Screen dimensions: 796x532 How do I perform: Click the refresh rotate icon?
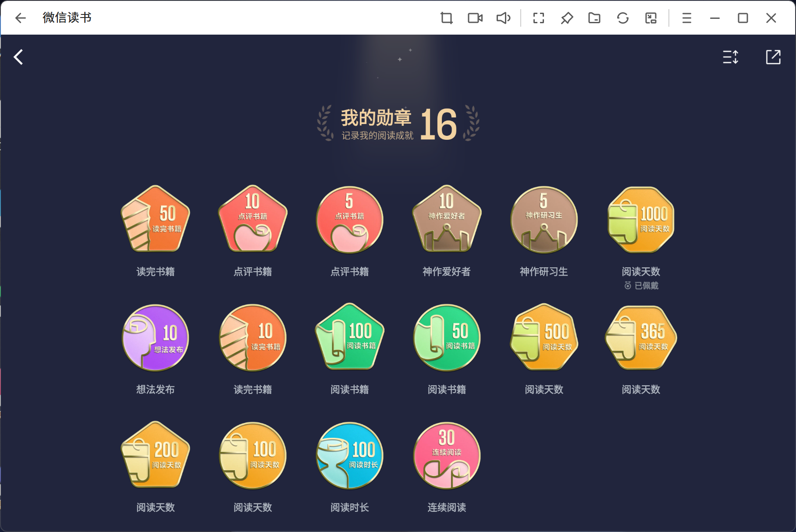pos(622,18)
